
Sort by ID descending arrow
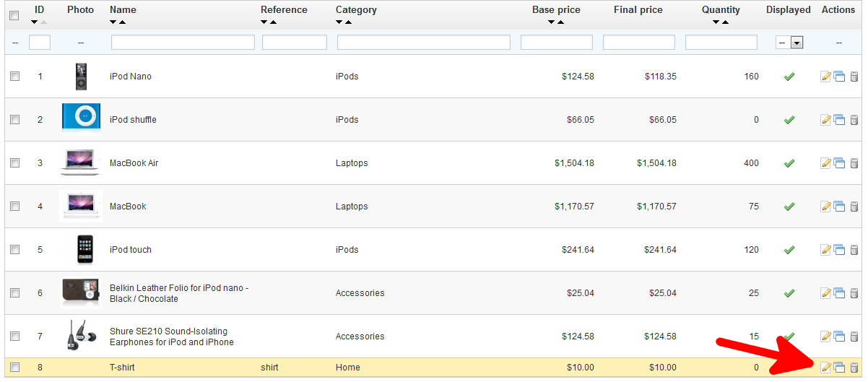(x=34, y=22)
